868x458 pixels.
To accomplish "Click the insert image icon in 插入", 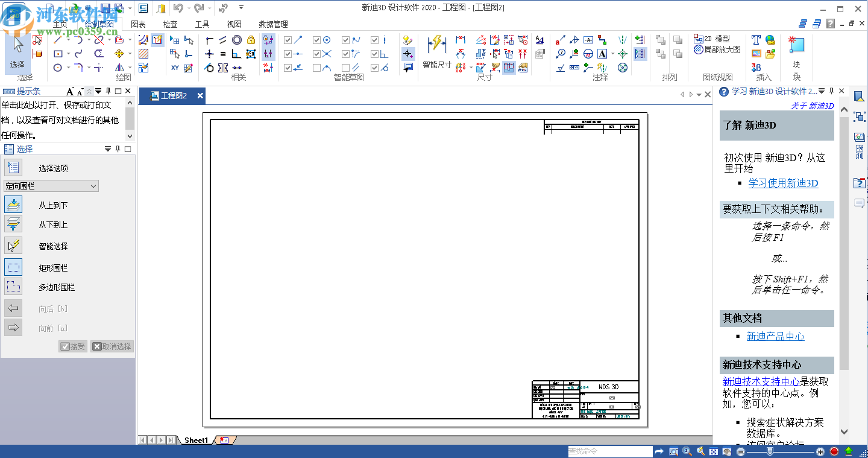I will tap(756, 54).
